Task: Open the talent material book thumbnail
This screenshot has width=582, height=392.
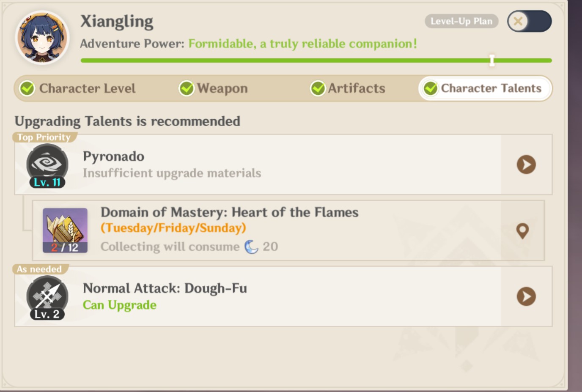Action: [x=65, y=230]
